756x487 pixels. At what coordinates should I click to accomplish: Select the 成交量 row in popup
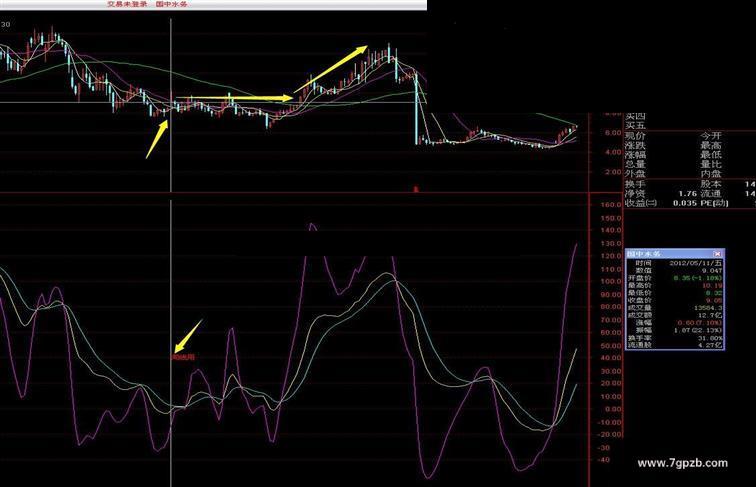675,308
